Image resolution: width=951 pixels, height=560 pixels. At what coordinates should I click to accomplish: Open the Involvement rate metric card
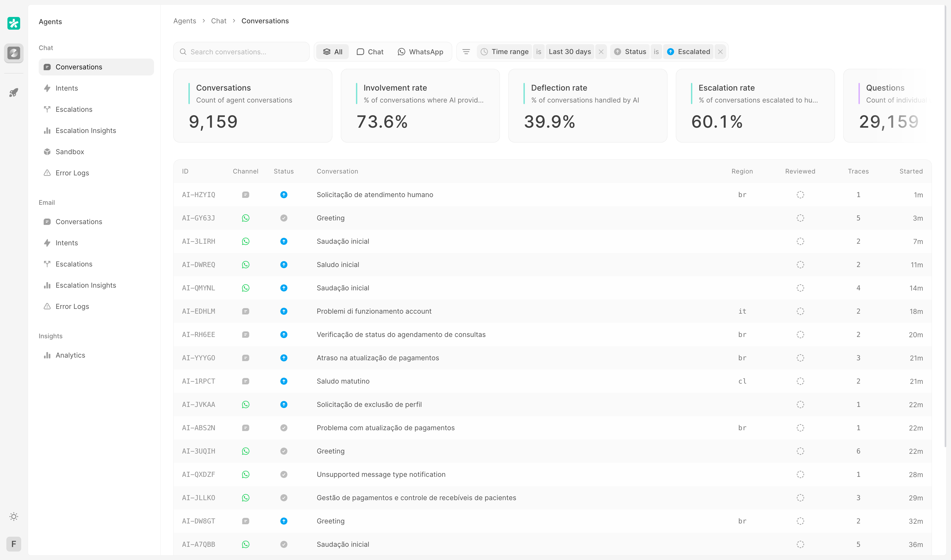(420, 106)
